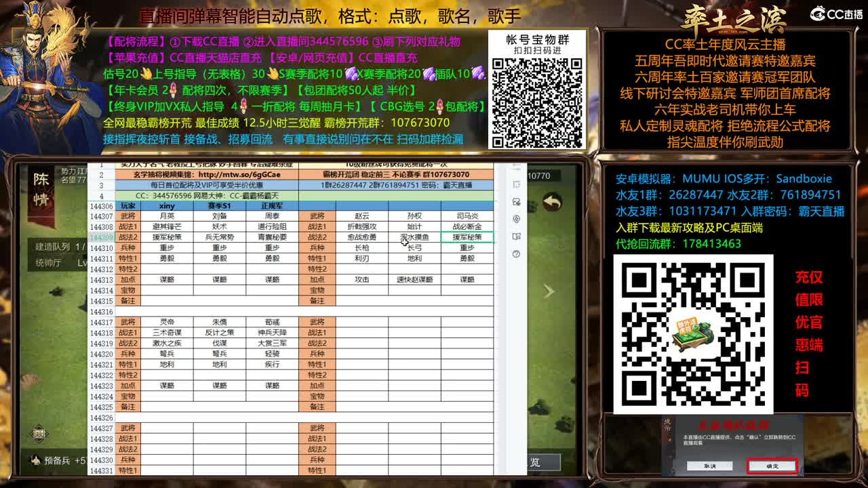
Task: Select row header 144306
Action: pyautogui.click(x=101, y=205)
